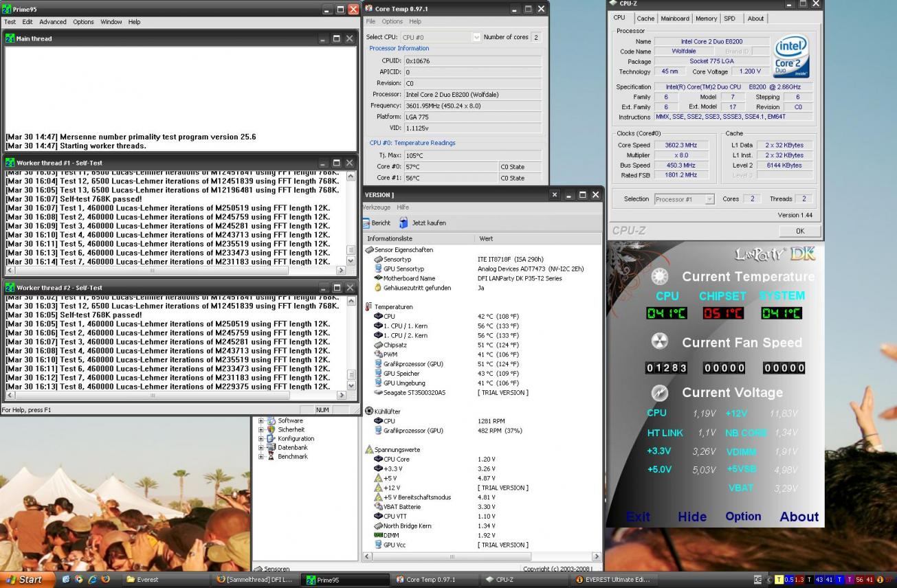Select the GPU Sensortyp icon in Everest list
Screen dimensions: 897x588
pyautogui.click(x=378, y=269)
